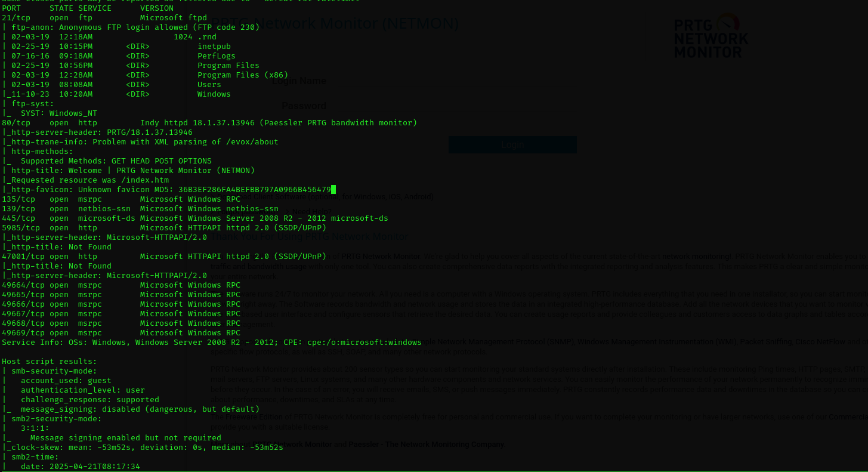Click the dimmed Login button on PRTG page
Image resolution: width=868 pixels, height=472 pixels.
(x=512, y=144)
